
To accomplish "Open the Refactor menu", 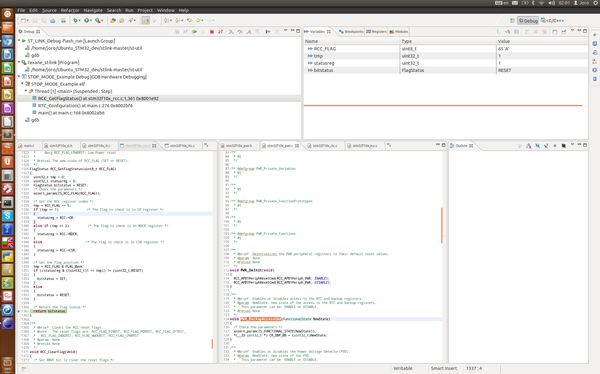I will (x=70, y=10).
